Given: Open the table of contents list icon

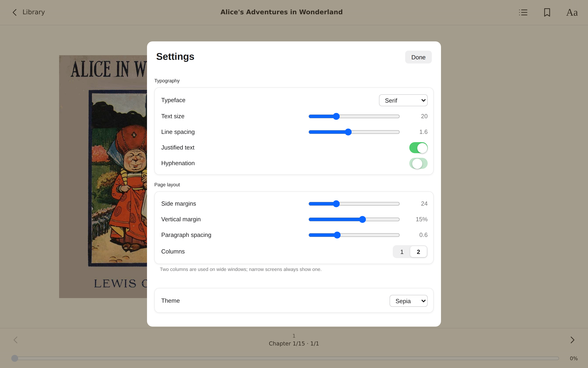Looking at the screenshot, I should click(523, 12).
